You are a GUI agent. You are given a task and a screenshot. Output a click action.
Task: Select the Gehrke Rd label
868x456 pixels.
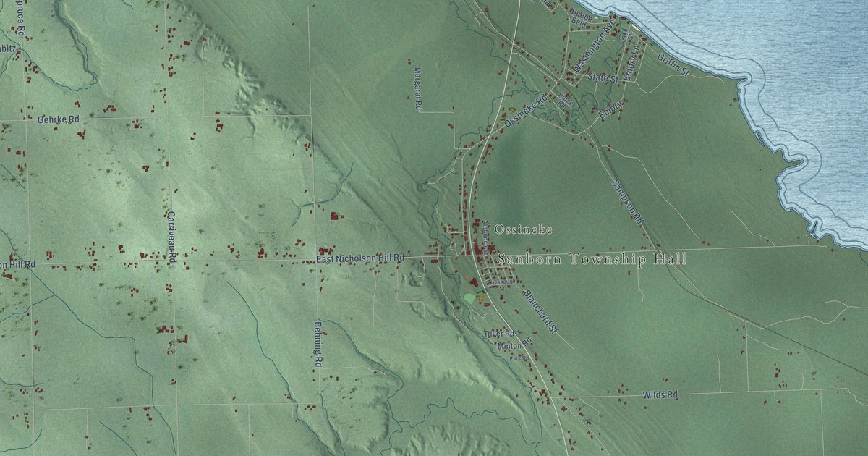pos(59,119)
